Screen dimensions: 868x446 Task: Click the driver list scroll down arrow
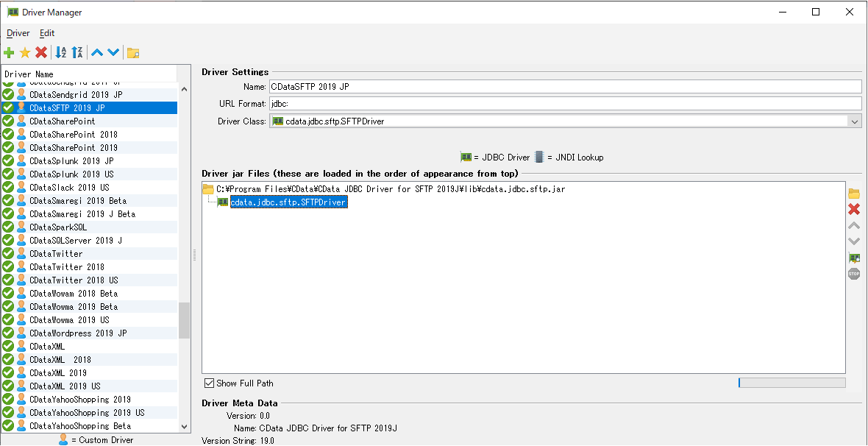pyautogui.click(x=185, y=427)
